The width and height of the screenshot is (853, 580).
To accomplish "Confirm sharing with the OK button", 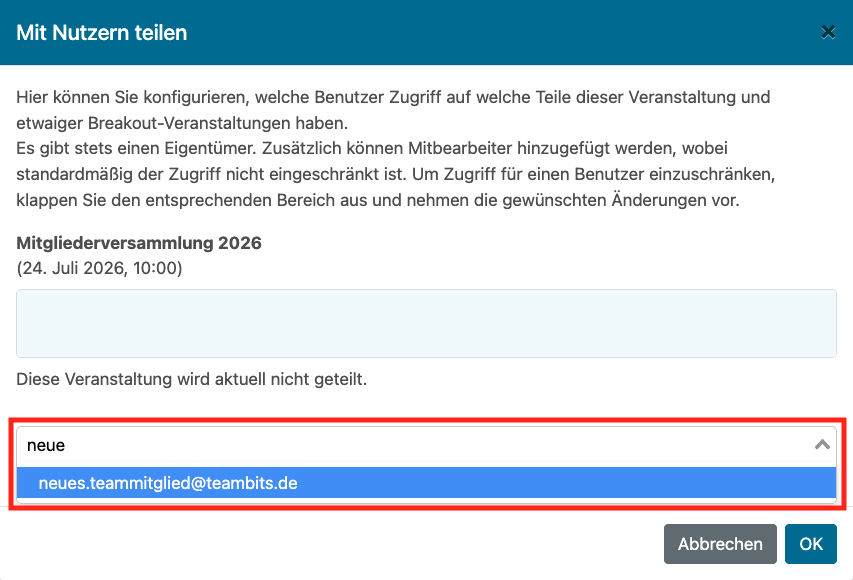I will tap(811, 544).
